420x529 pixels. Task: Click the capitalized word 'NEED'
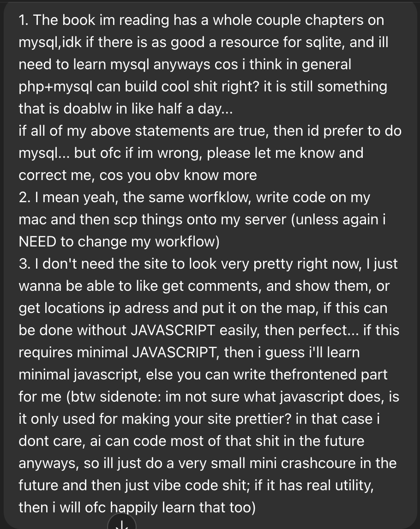(x=37, y=241)
